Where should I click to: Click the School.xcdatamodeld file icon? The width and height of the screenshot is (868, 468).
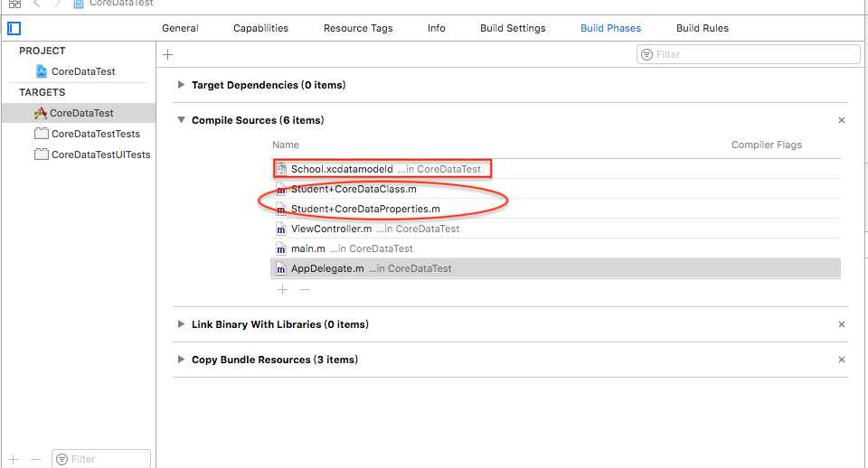click(281, 169)
